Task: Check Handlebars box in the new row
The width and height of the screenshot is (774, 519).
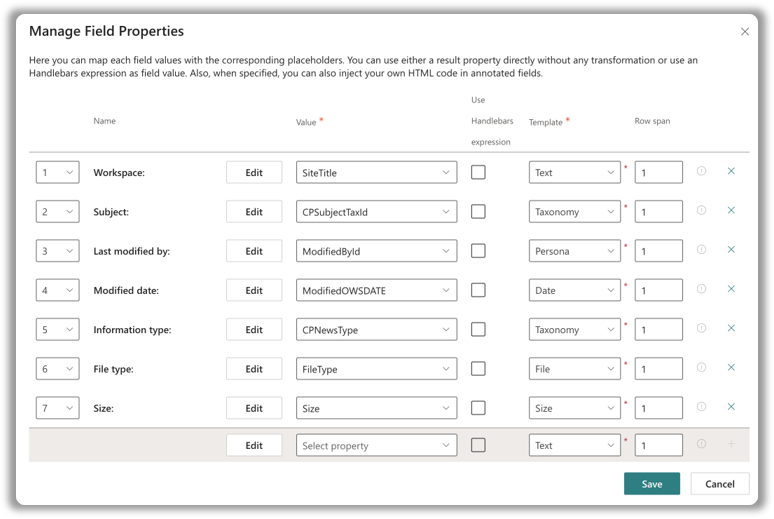Action: [x=478, y=445]
